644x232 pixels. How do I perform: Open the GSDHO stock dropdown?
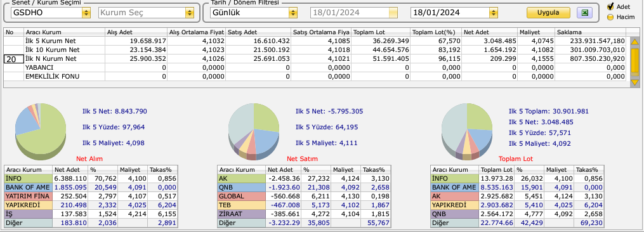click(x=86, y=13)
